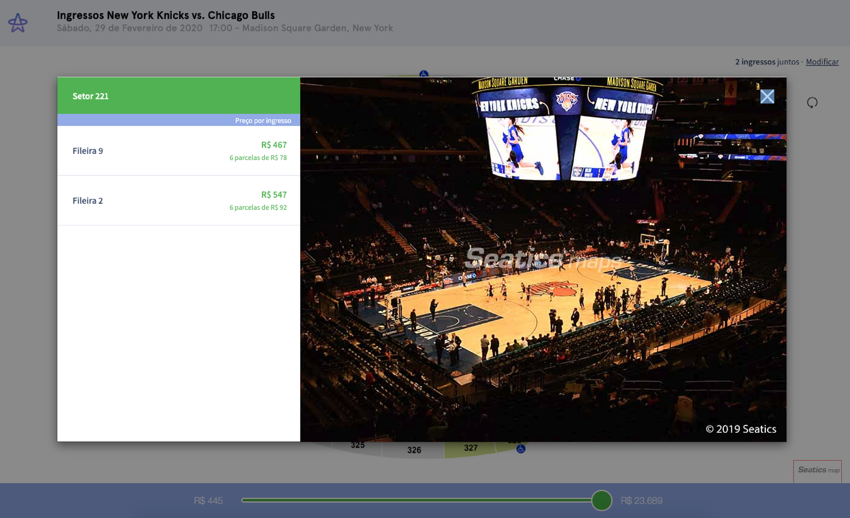Click the Seatics map logo
The width and height of the screenshot is (850, 518).
819,470
